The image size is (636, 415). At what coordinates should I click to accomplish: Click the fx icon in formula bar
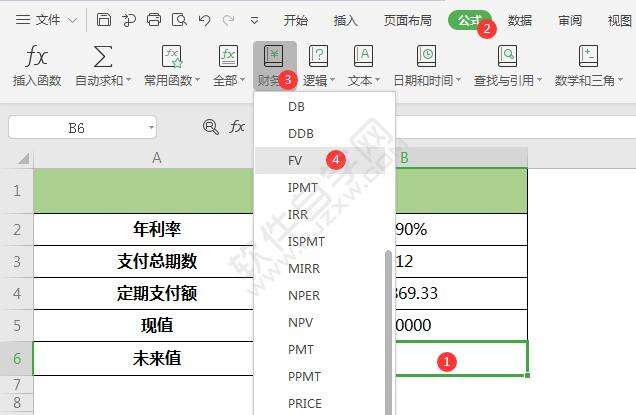pos(237,127)
